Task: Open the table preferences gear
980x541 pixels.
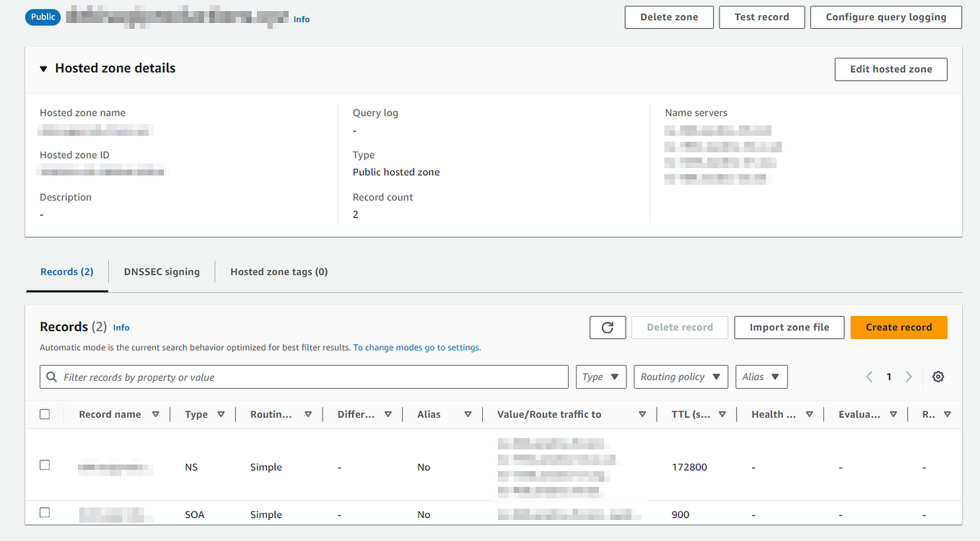Action: (x=937, y=376)
